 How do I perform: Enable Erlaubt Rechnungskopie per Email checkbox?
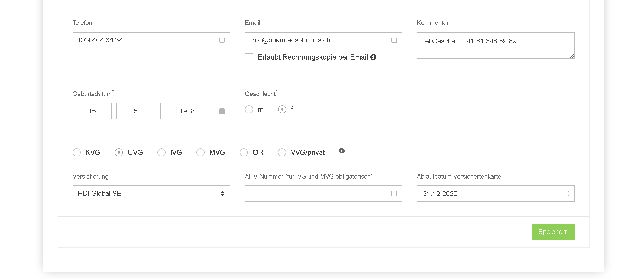coord(249,57)
